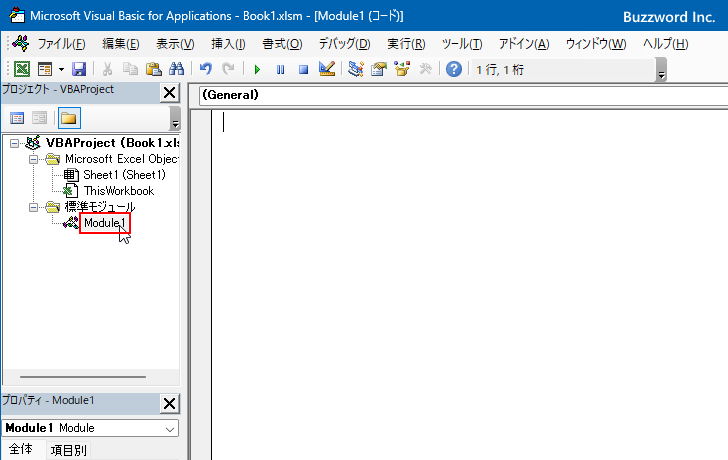Open the 挿入(I) menu
728x460 pixels.
(x=228, y=44)
